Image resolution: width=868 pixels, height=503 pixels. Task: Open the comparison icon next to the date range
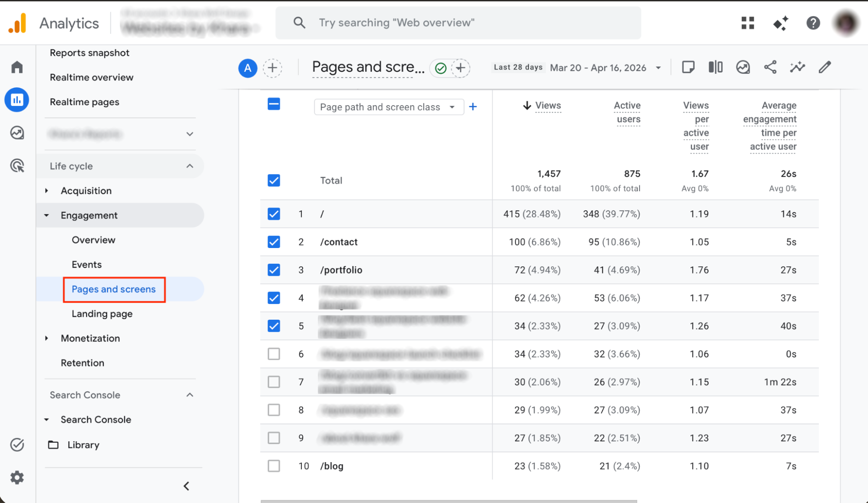click(715, 67)
